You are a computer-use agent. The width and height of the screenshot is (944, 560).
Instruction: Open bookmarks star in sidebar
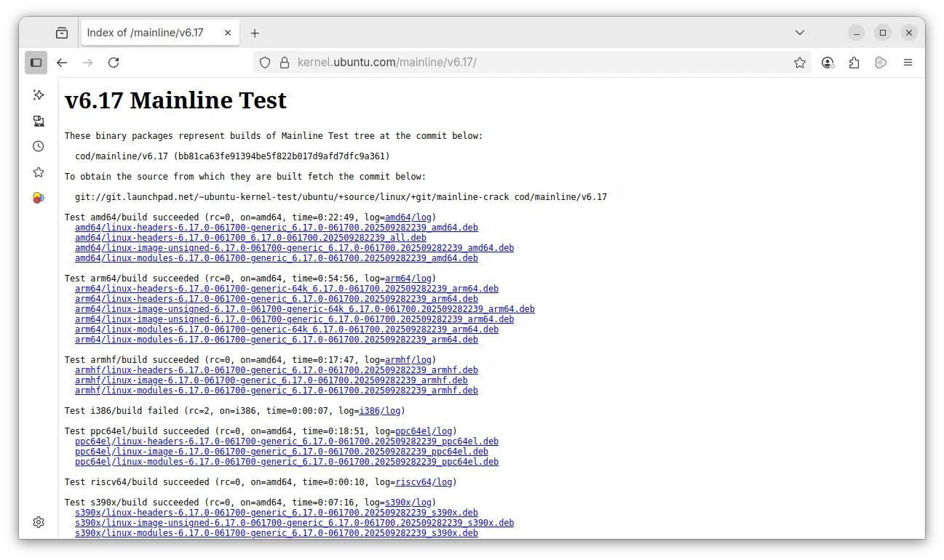(x=39, y=172)
